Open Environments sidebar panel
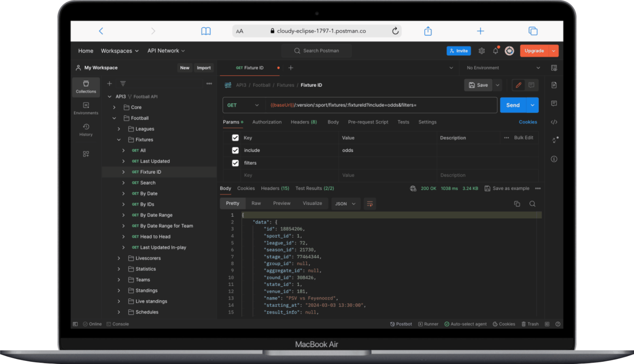 (86, 109)
